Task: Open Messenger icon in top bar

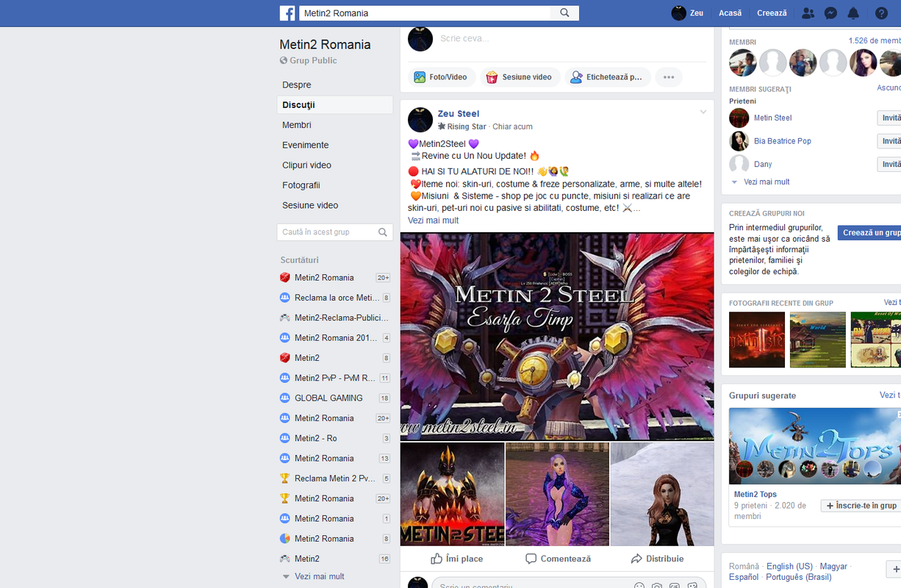Action: [x=830, y=13]
